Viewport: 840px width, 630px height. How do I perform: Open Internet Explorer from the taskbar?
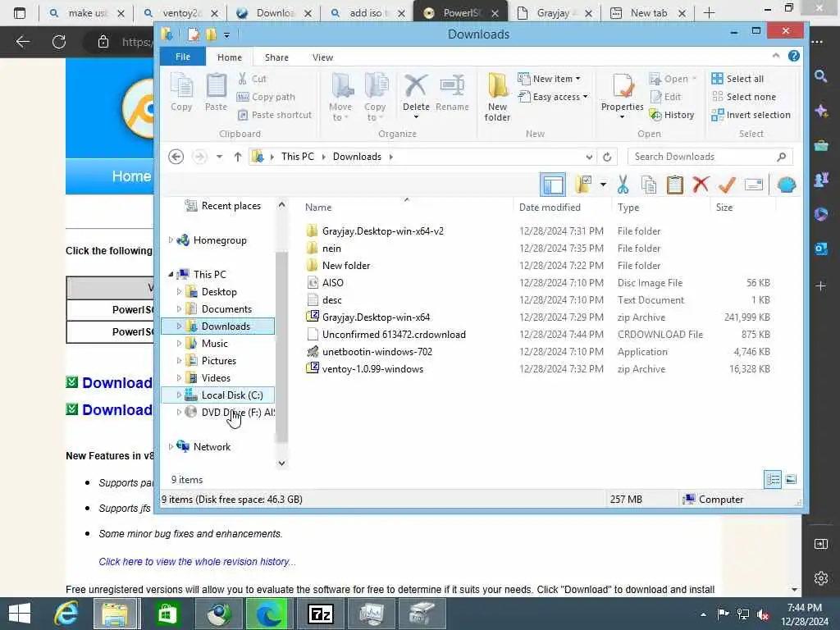(x=66, y=614)
